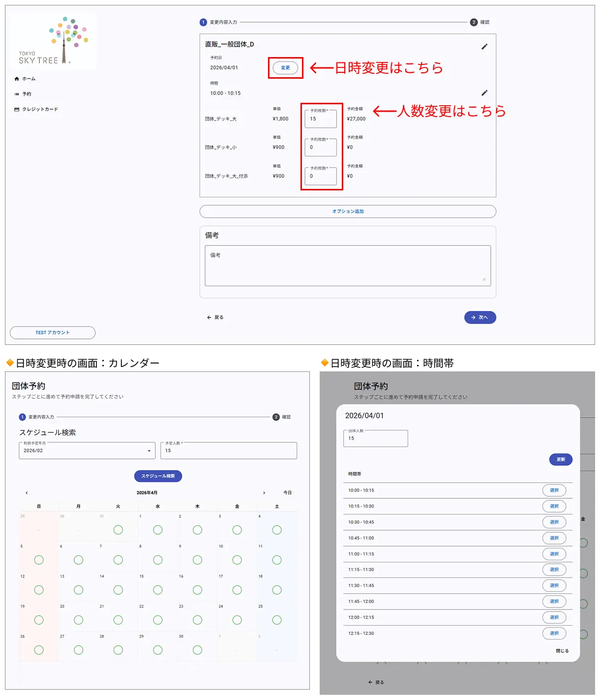
Task: Select available circle for April 15
Action: coord(157,590)
